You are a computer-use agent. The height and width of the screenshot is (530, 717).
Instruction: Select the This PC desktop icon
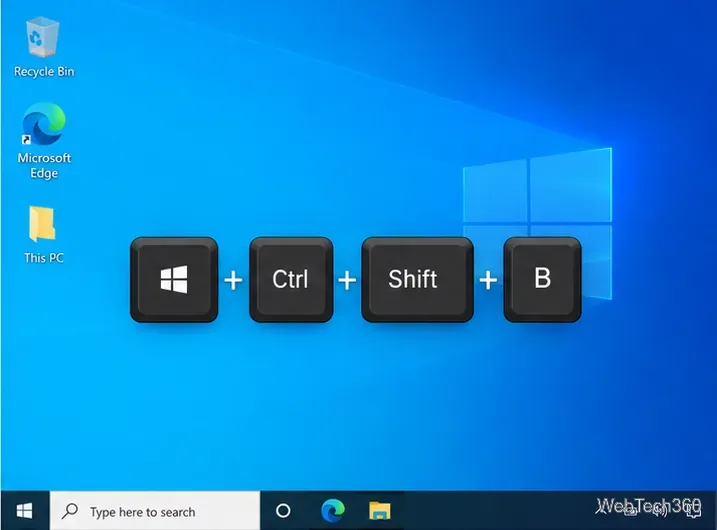click(x=43, y=235)
